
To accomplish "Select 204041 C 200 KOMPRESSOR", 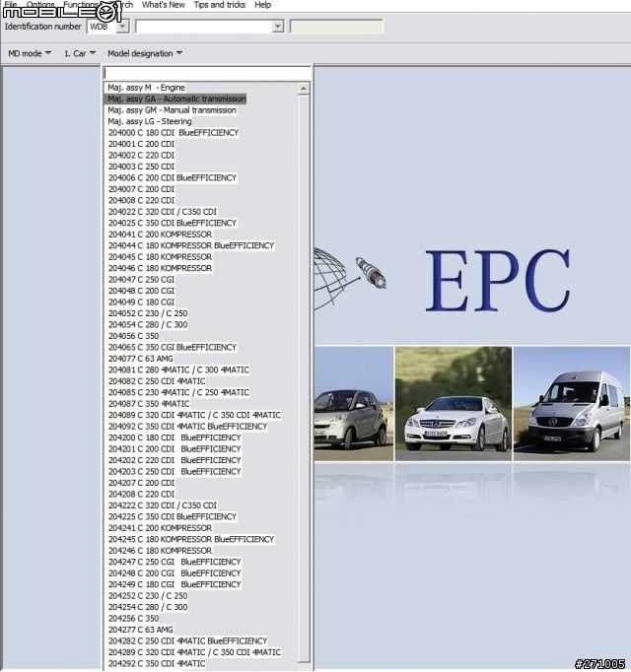I will coord(160,235).
